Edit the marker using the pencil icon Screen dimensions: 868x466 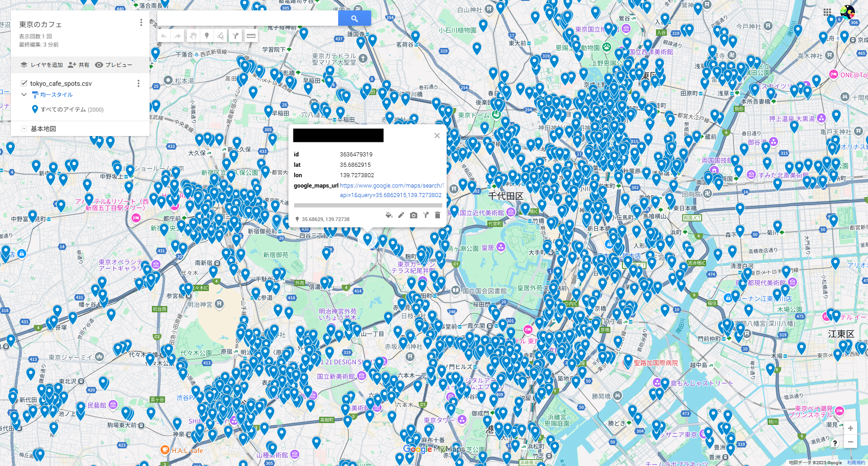[x=401, y=216]
